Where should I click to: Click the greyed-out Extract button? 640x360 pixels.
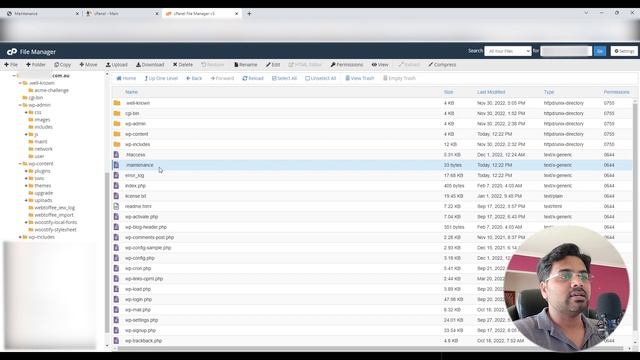coord(409,64)
